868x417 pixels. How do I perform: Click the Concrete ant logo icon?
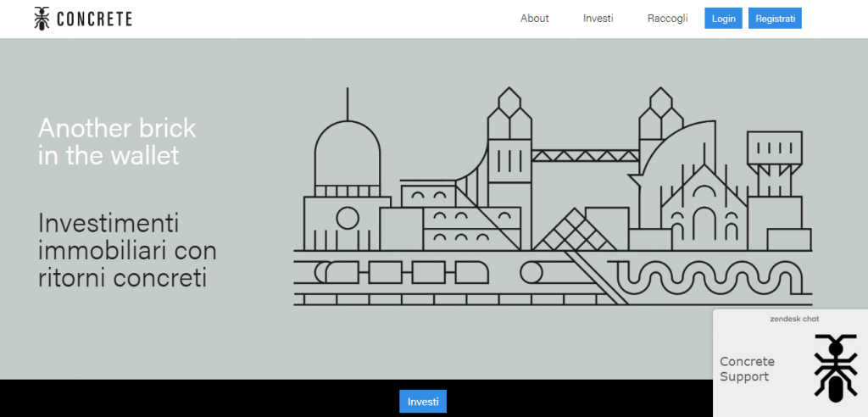pos(42,19)
